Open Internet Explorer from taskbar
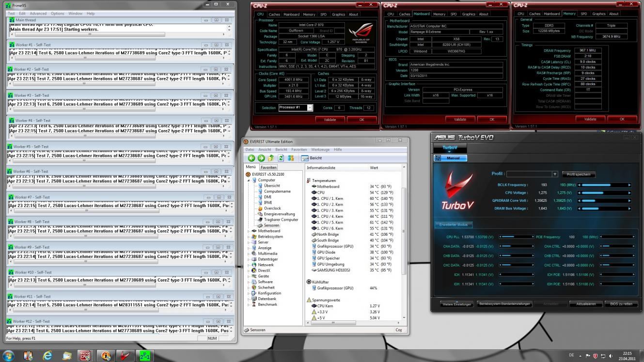Viewport: 644px width, 362px height. click(47, 356)
